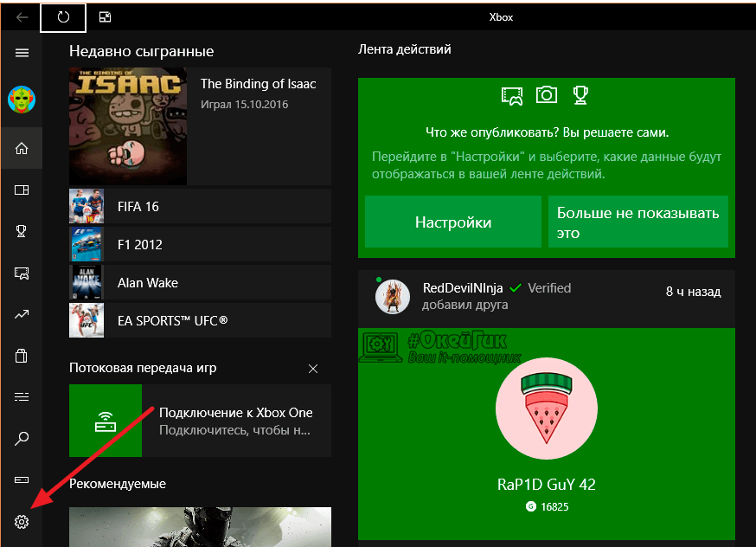Open FIFA 16 in recently played
756x547 pixels.
pos(200,207)
